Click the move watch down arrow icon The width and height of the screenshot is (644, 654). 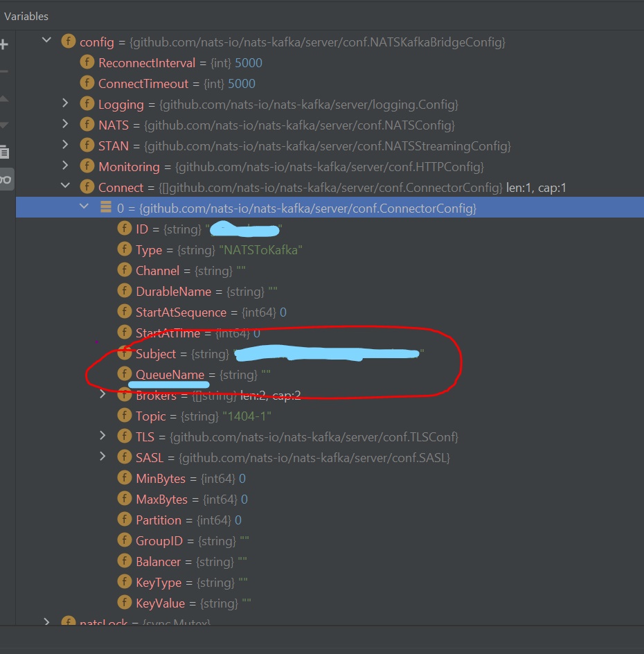[x=4, y=126]
